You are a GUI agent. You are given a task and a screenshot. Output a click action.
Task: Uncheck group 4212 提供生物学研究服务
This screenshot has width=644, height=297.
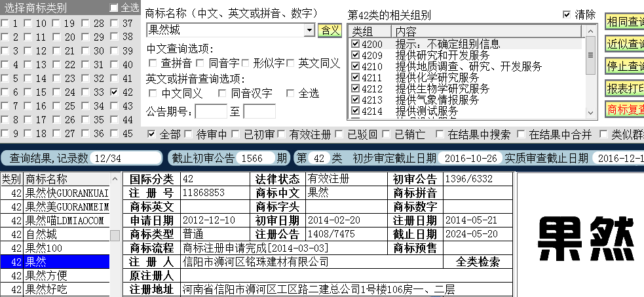[x=356, y=89]
